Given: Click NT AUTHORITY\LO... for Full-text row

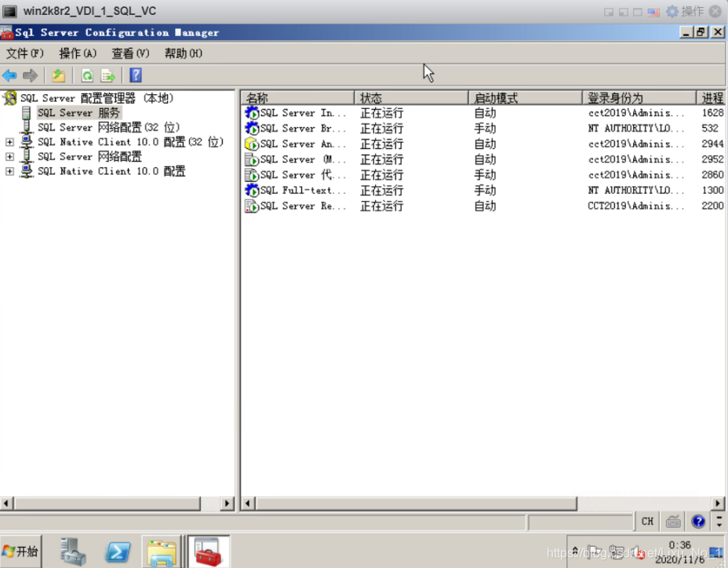Looking at the screenshot, I should coord(635,191).
